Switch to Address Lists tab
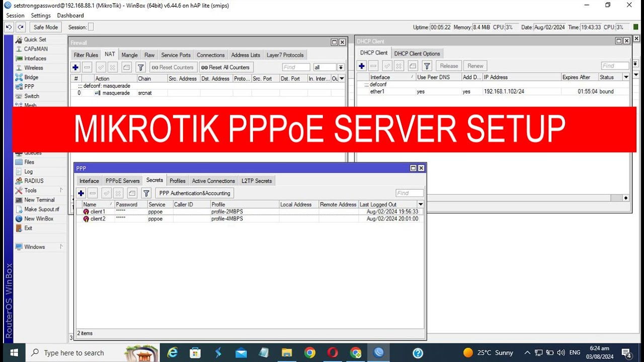Screen dimensions: 644x362 click(x=246, y=55)
